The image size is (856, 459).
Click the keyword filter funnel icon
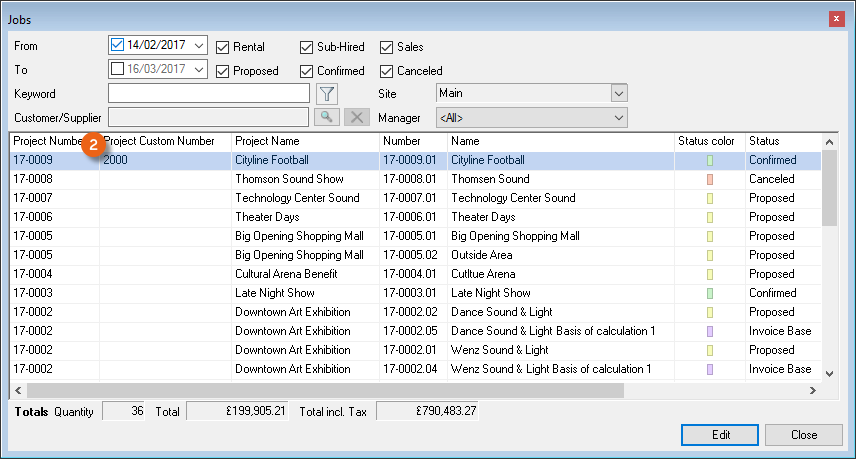click(x=327, y=94)
